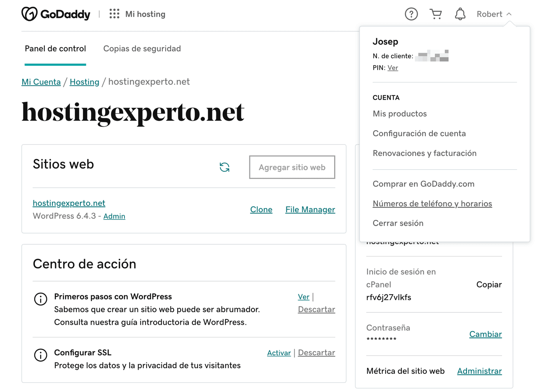Copy the cPanel login with Copiar
555x392 pixels.
tap(489, 285)
